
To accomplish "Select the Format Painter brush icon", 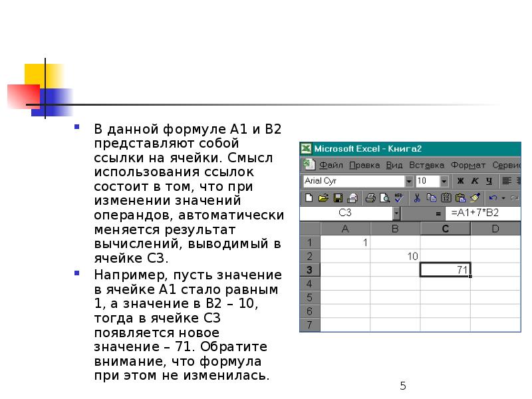I will pyautogui.click(x=475, y=198).
